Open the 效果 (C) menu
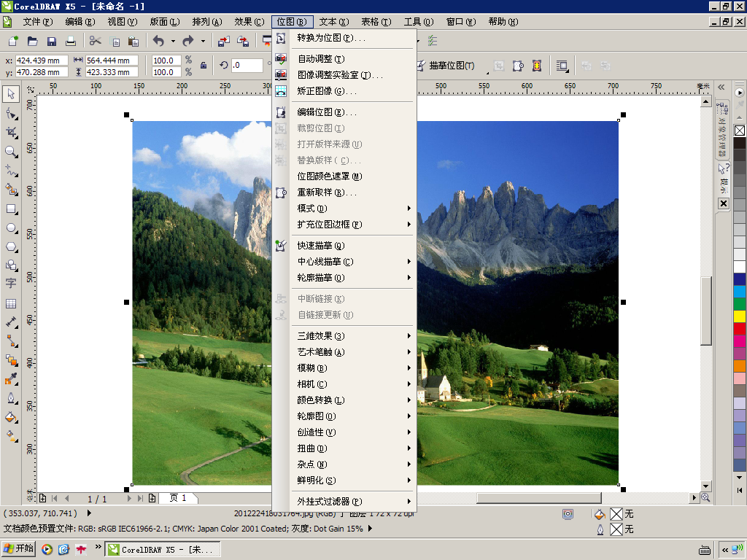Screen dimensions: 747x560 pyautogui.click(x=249, y=22)
